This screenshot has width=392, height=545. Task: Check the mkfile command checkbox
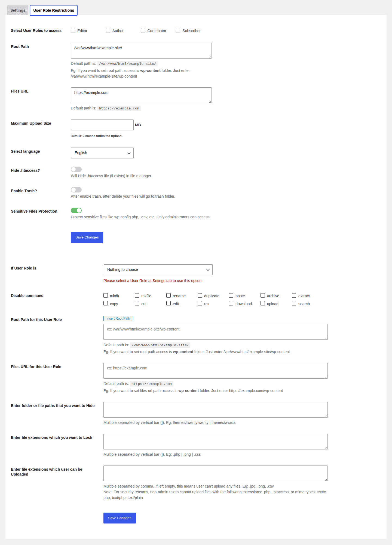(137, 295)
